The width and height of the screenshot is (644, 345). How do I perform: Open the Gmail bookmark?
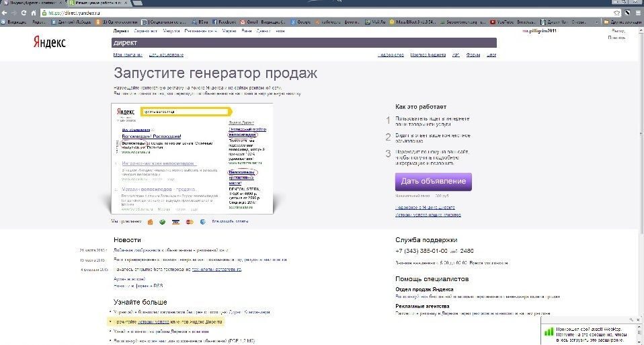click(263, 22)
